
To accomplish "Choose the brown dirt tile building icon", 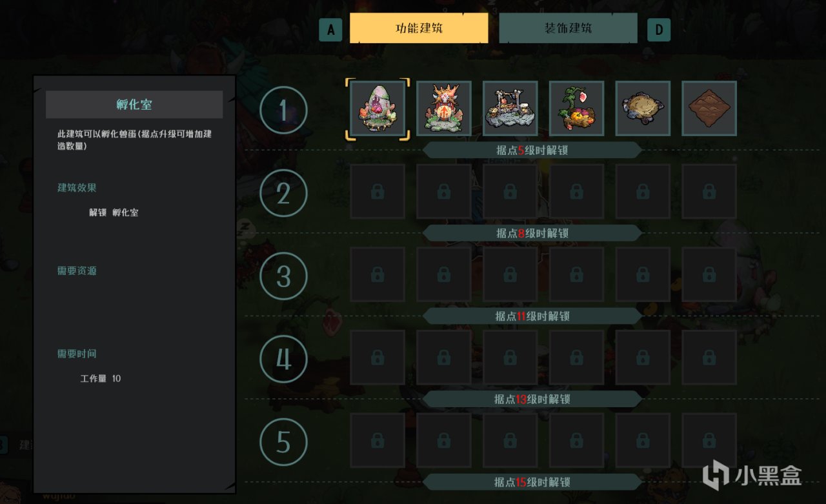I will [x=709, y=108].
